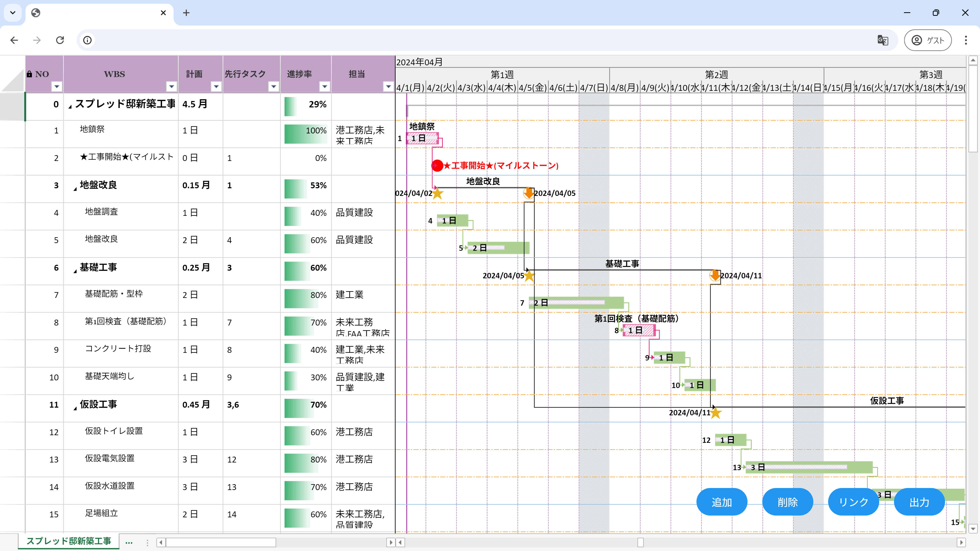Close the current browser tab

tap(163, 13)
